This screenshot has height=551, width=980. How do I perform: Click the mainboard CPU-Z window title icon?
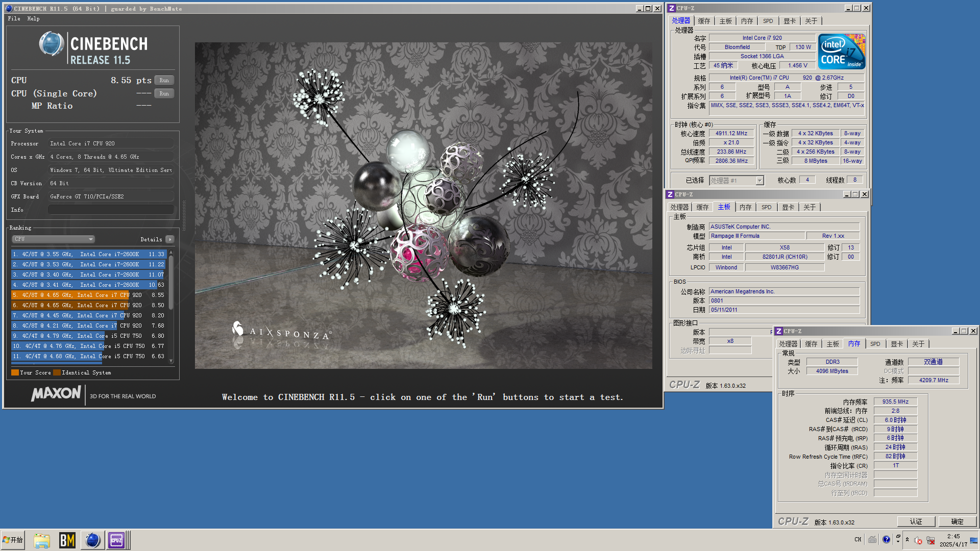pos(670,194)
